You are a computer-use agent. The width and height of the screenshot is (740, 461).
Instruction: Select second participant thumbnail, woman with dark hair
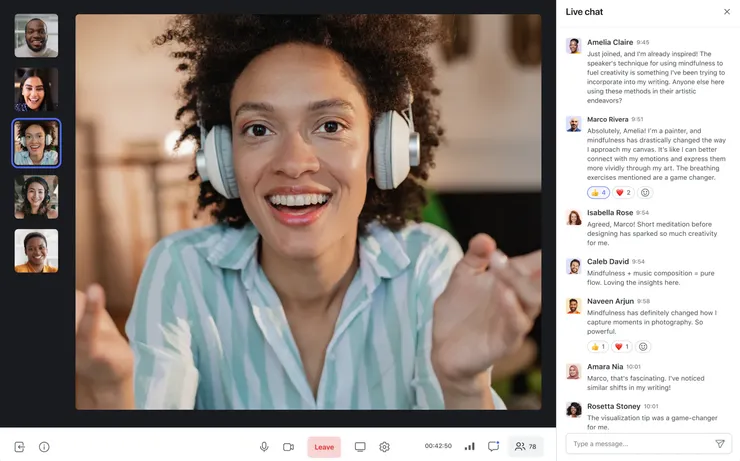[36, 90]
